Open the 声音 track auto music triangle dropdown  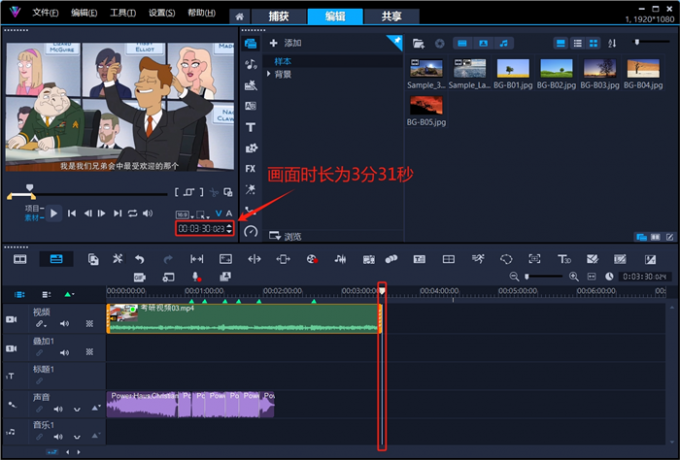96,408
